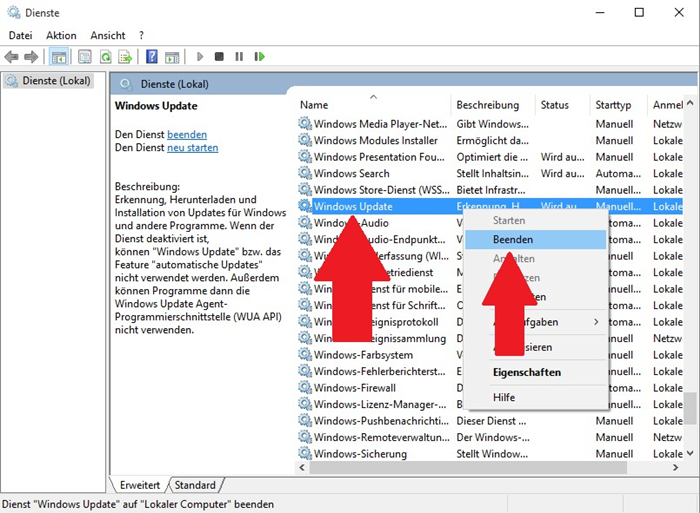The height and width of the screenshot is (513, 700).
Task: Click the Pause service toolbar icon
Action: point(239,57)
